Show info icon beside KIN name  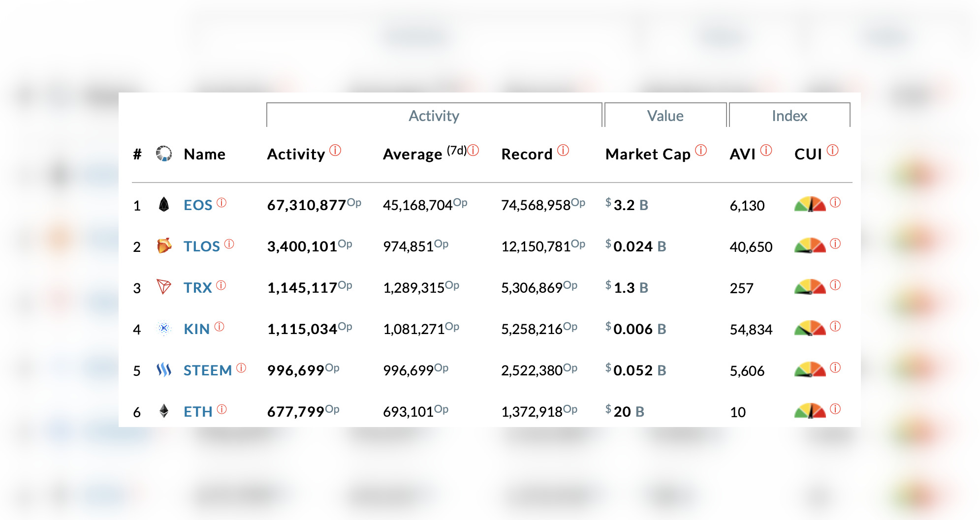pyautogui.click(x=220, y=326)
